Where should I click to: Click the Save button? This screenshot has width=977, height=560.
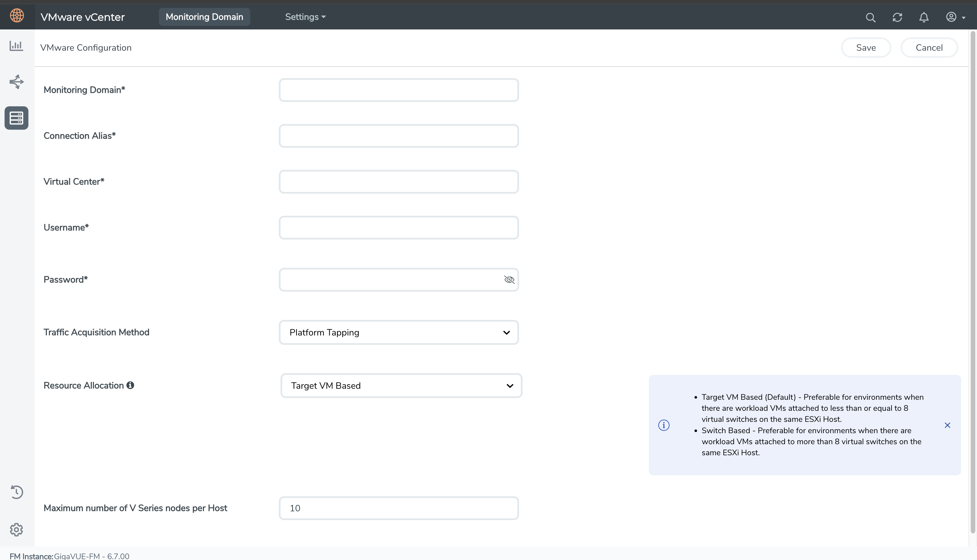coord(866,48)
